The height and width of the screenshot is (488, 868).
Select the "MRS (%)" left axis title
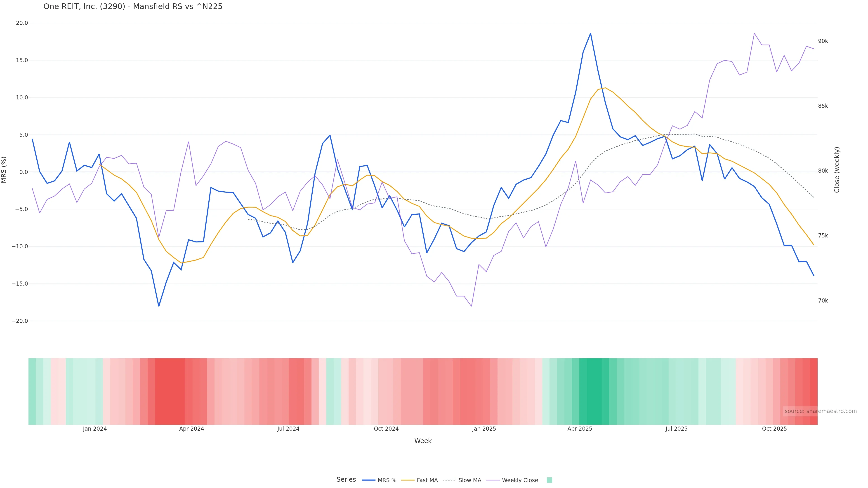point(4,170)
